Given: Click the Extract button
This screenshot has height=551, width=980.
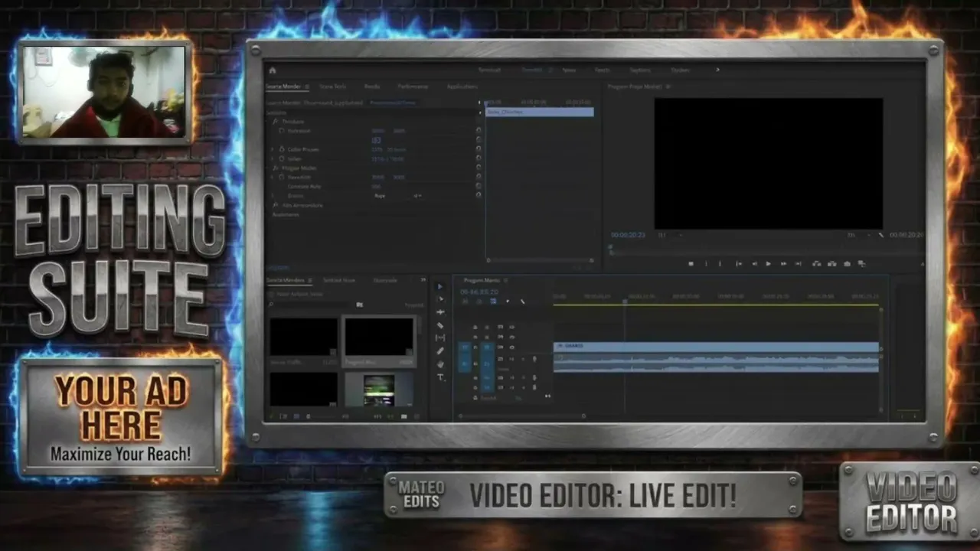Looking at the screenshot, I should tap(831, 264).
